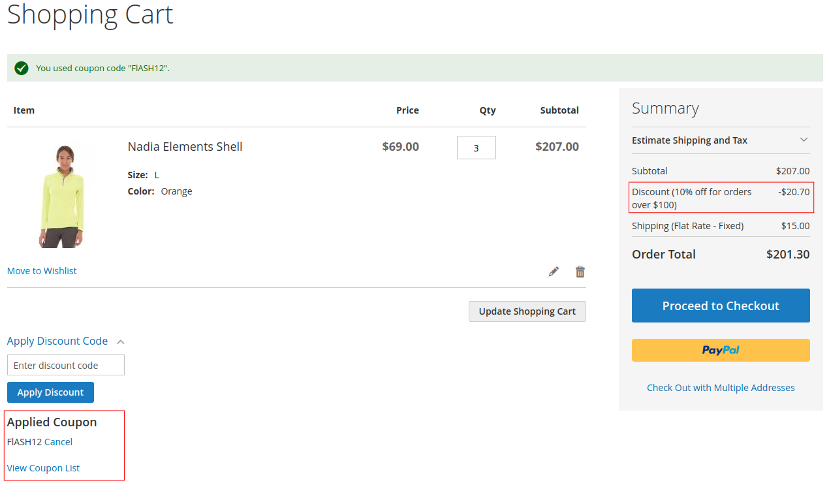Proceed to Checkout

721,306
